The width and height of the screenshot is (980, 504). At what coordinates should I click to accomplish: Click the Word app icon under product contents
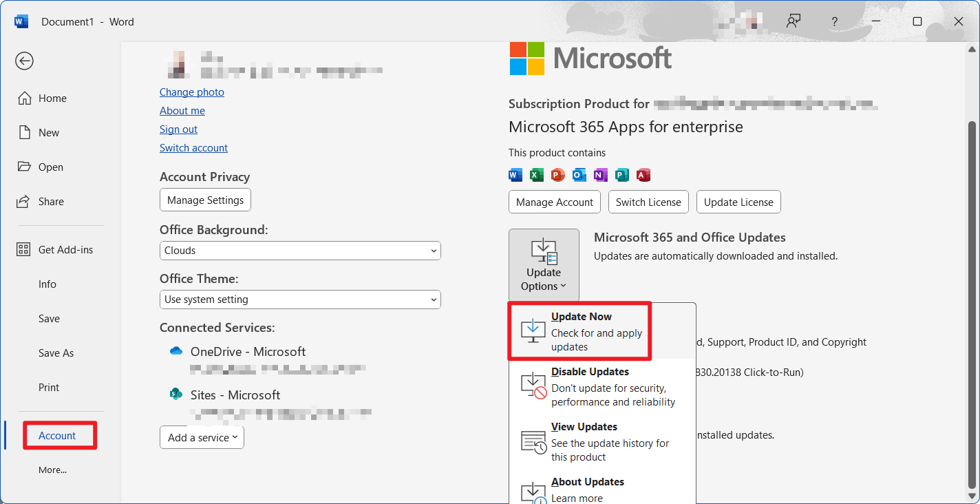click(515, 175)
